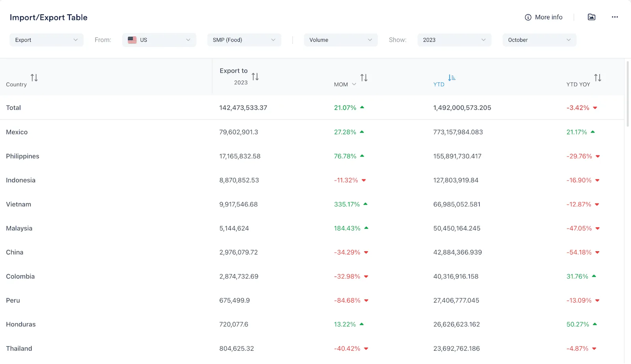Select the Mexico row

pos(312,132)
